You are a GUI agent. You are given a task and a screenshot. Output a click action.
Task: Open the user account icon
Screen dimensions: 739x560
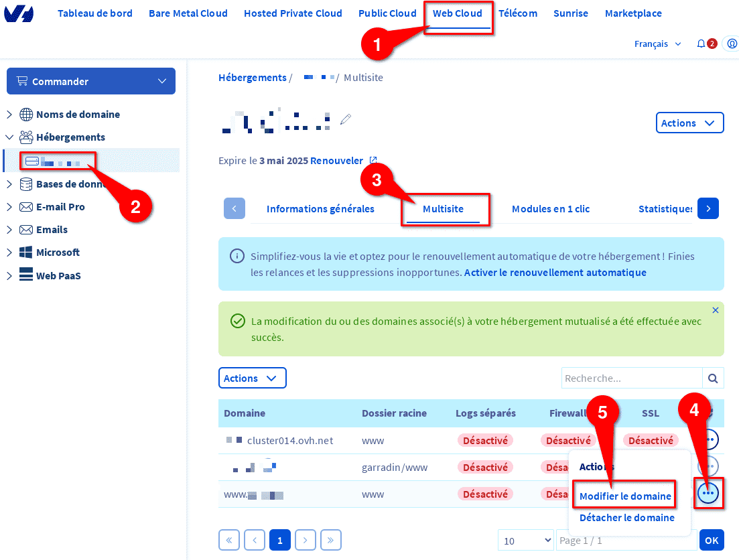click(732, 44)
